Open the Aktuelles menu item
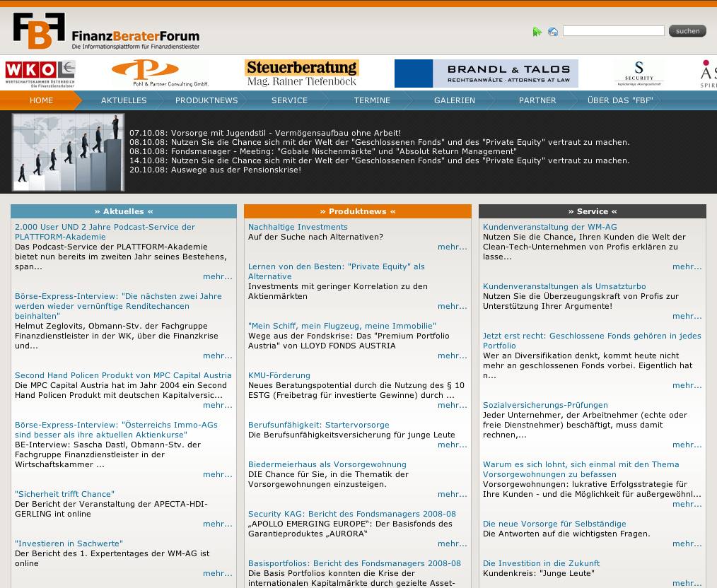Viewport: 717px width, 588px height. [x=124, y=100]
